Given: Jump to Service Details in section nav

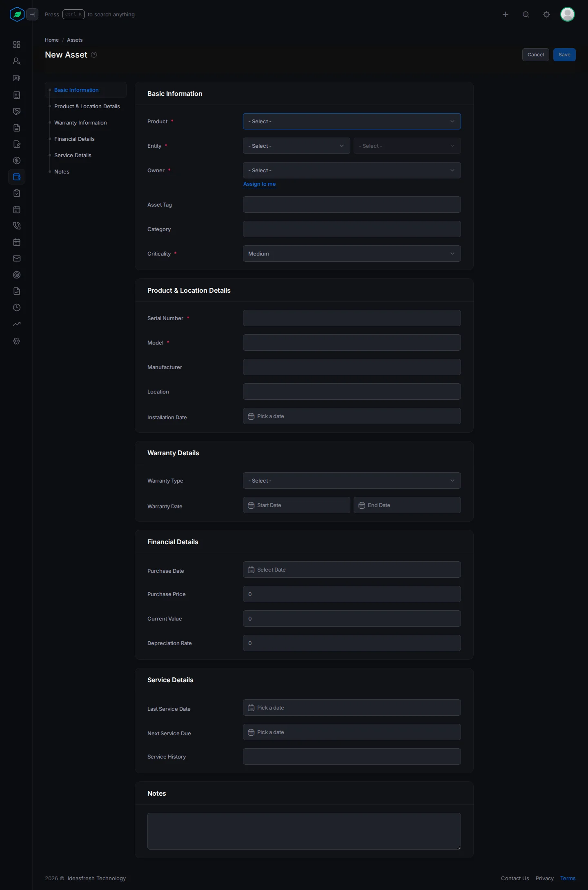Looking at the screenshot, I should click(x=73, y=155).
